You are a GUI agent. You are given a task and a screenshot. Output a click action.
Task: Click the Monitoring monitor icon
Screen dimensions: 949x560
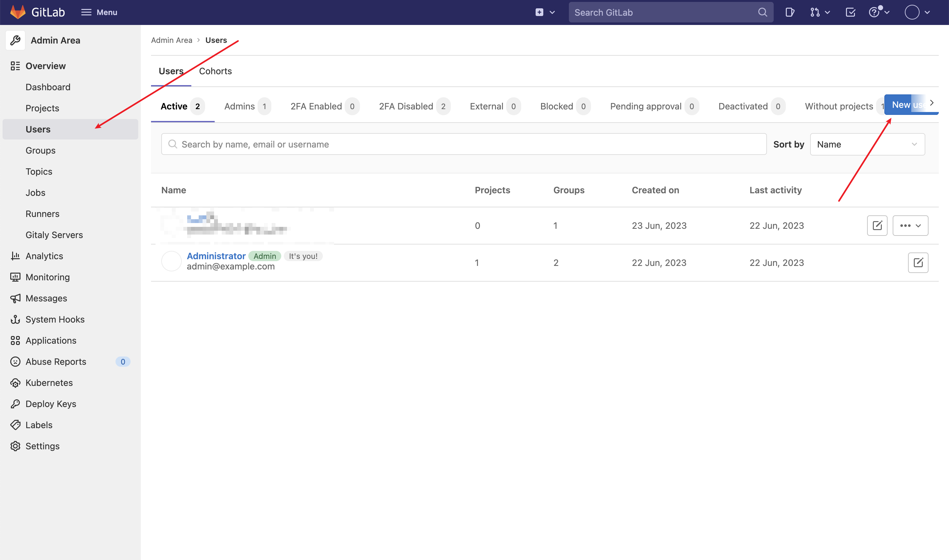pos(15,277)
